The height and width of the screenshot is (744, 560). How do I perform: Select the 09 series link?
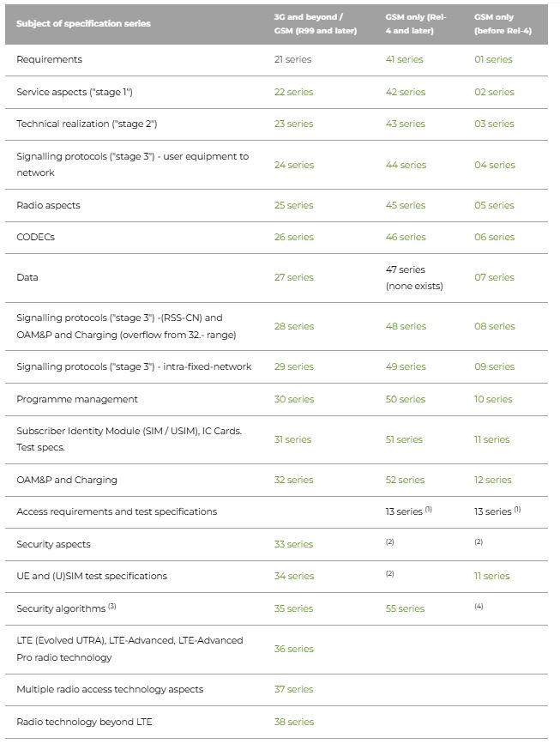pos(494,366)
